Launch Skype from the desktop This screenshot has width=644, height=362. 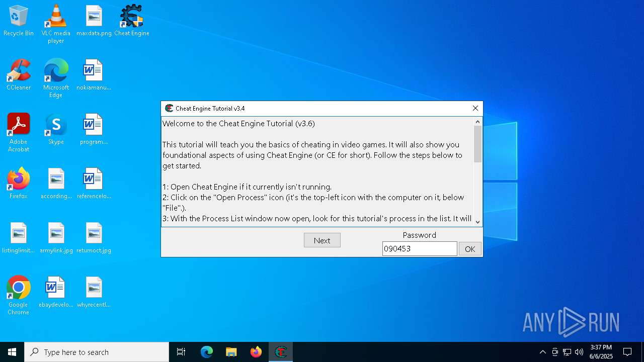pos(56,129)
